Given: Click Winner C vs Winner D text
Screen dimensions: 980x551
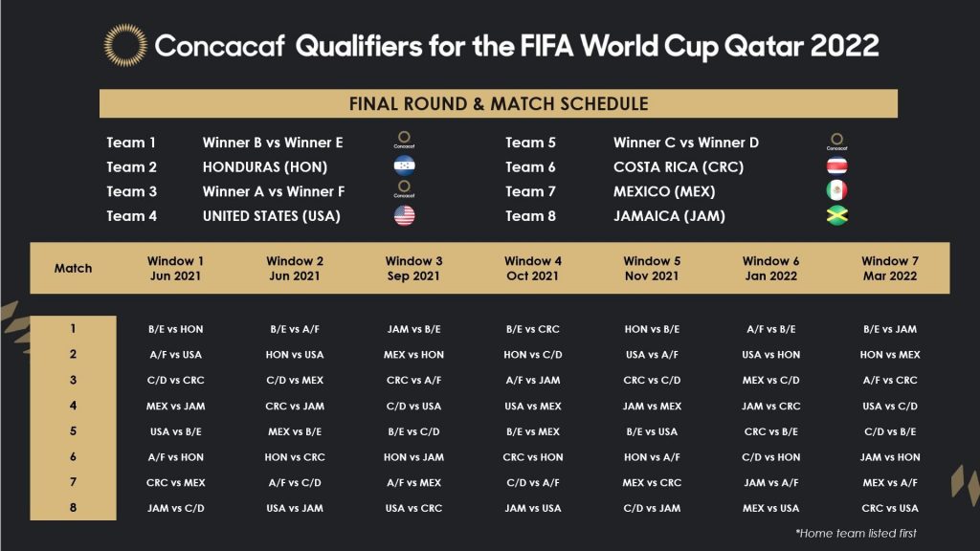Looking at the screenshot, I should (686, 143).
